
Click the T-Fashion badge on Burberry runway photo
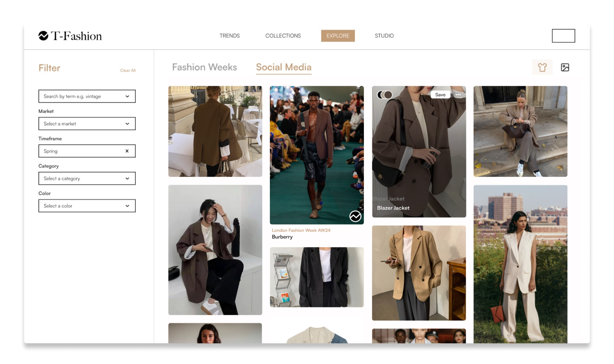356,217
